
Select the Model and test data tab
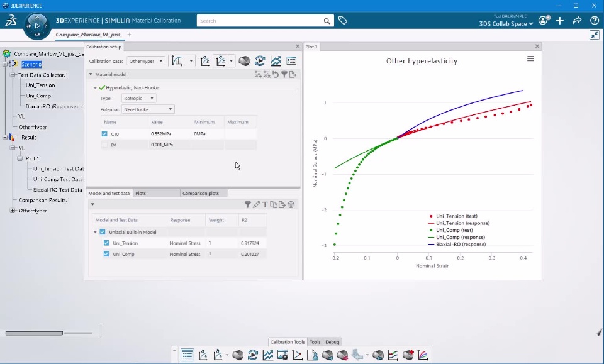[x=109, y=193]
